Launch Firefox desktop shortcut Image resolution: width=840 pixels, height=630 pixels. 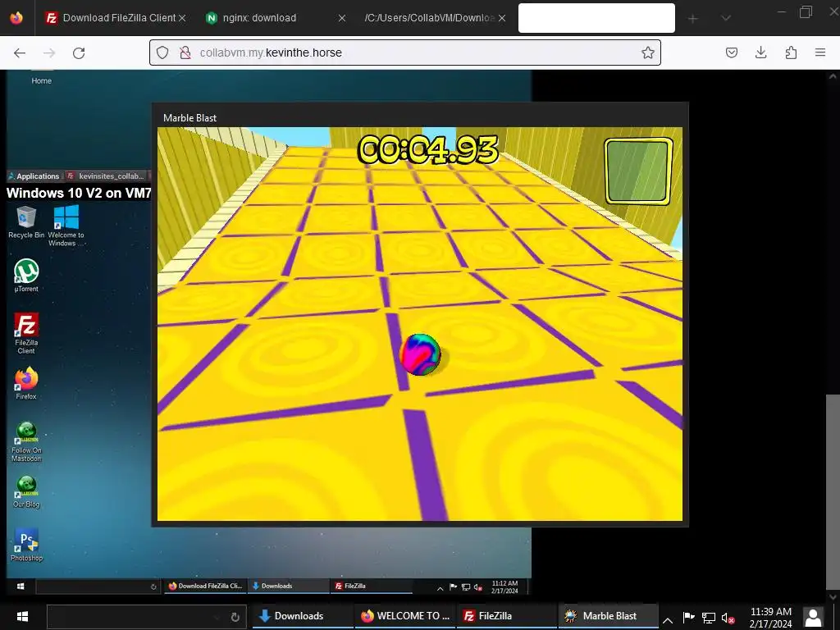[x=26, y=384]
